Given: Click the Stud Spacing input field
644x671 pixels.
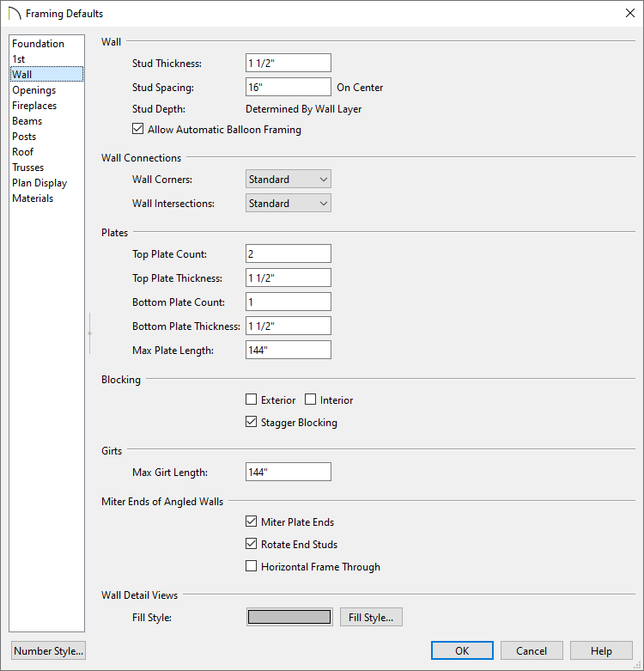Looking at the screenshot, I should [x=289, y=87].
